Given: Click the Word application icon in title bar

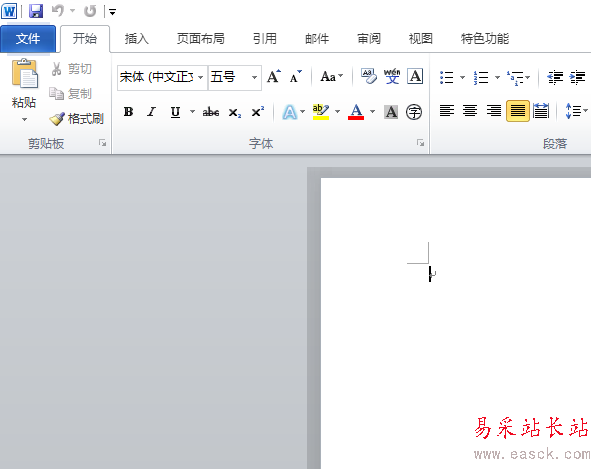Looking at the screenshot, I should (x=9, y=11).
